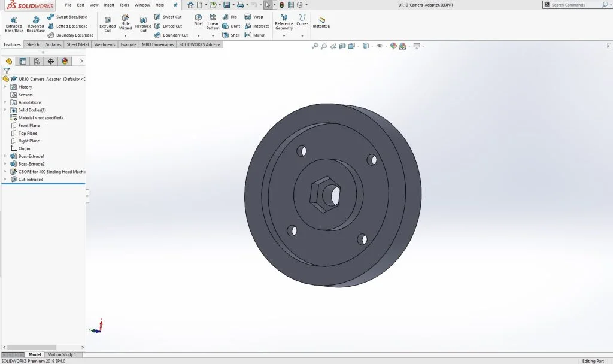613x364 pixels.
Task: Toggle Instant3D mode
Action: [x=321, y=22]
